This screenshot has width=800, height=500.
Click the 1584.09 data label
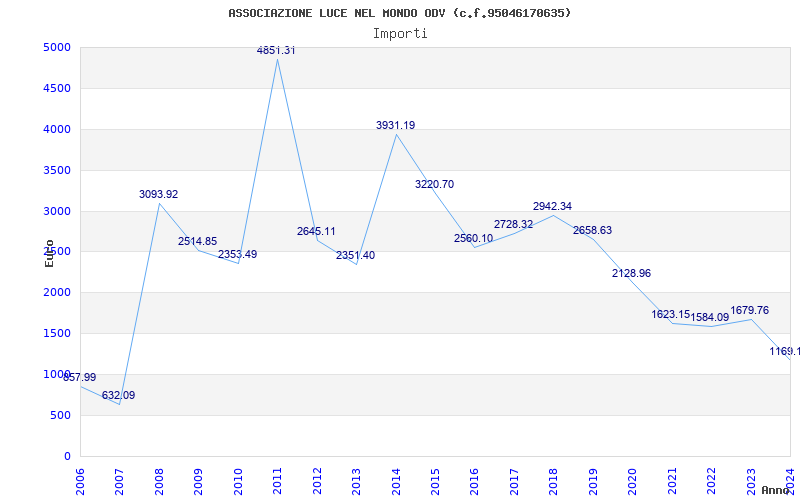coord(710,317)
